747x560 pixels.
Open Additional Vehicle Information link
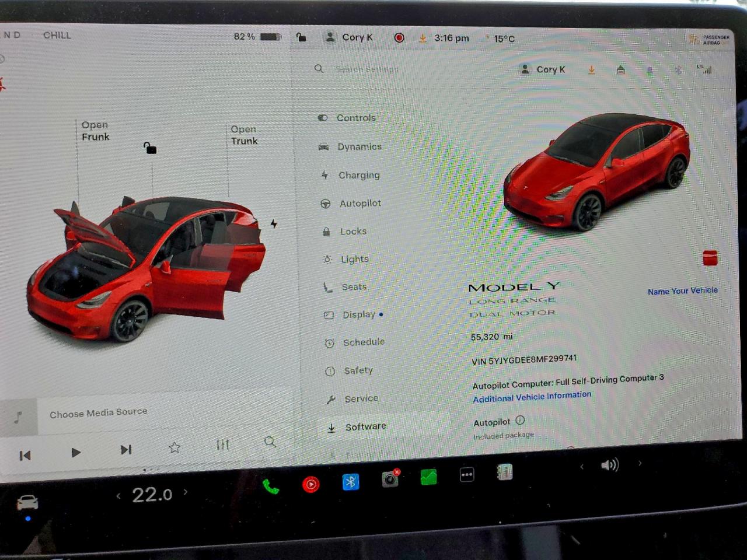(x=532, y=397)
